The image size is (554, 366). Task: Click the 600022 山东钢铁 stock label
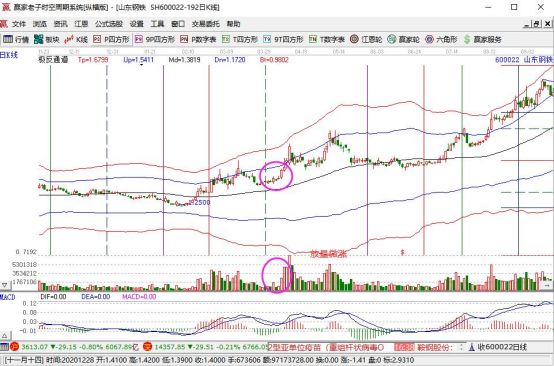click(524, 60)
